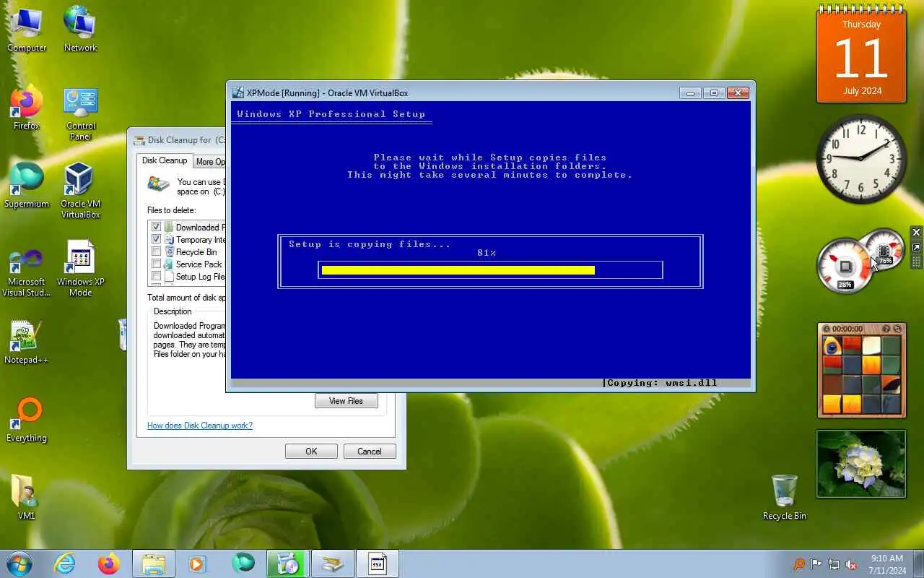Enlarge the CPU meter gadget
Image resolution: width=924 pixels, height=578 pixels.
916,247
